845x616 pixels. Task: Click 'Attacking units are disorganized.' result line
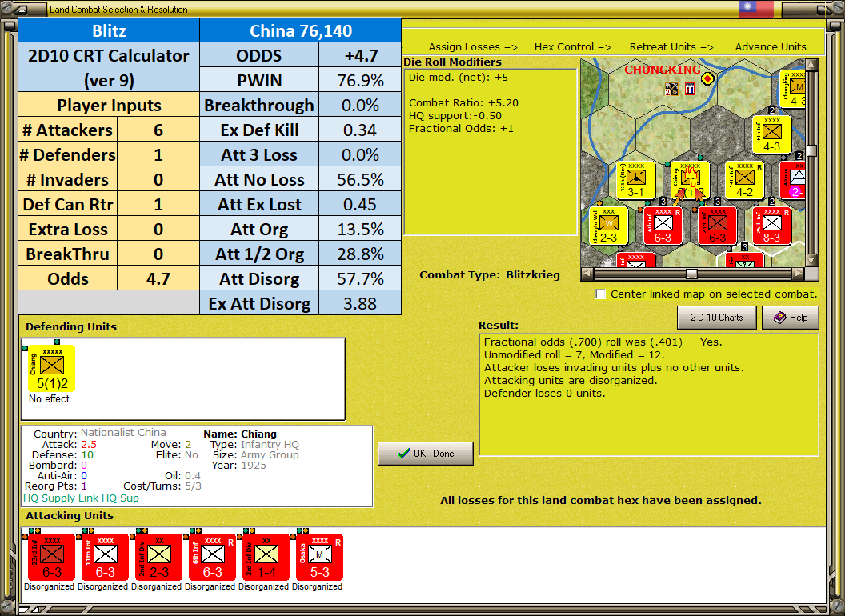pyautogui.click(x=571, y=381)
